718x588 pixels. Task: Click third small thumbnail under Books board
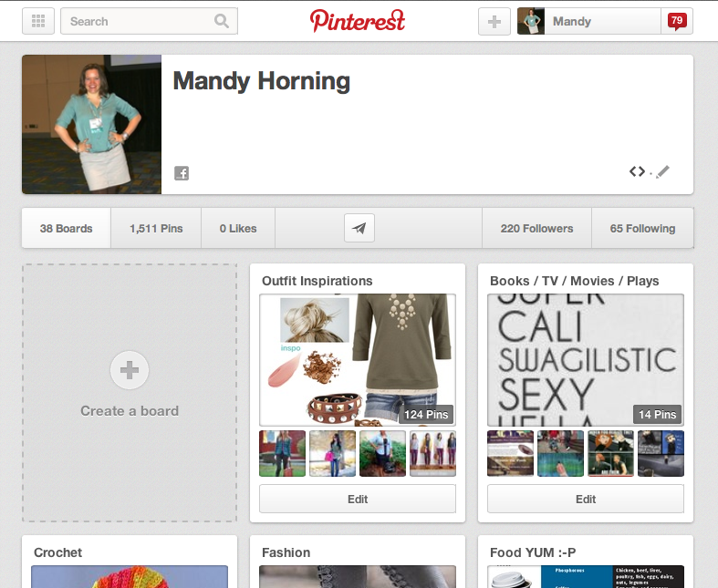(x=611, y=453)
